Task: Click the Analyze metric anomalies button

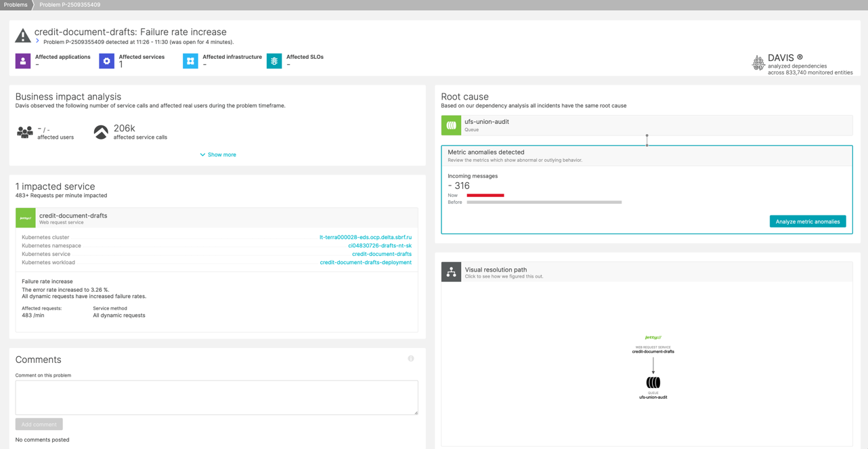Action: pyautogui.click(x=808, y=221)
